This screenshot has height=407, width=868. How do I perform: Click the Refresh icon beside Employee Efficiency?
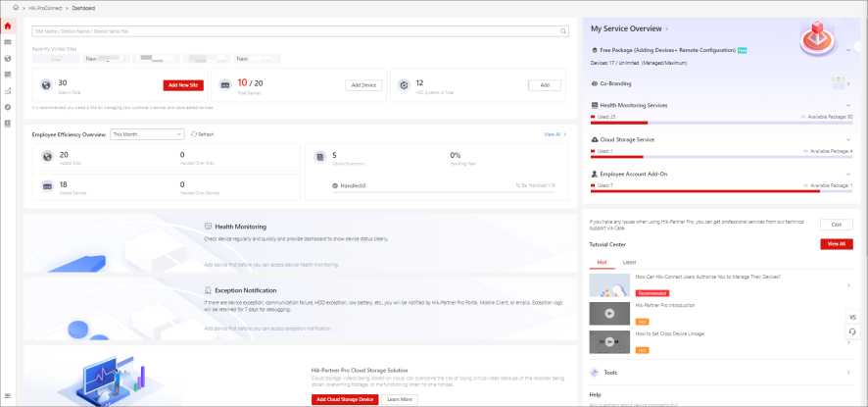pos(195,133)
